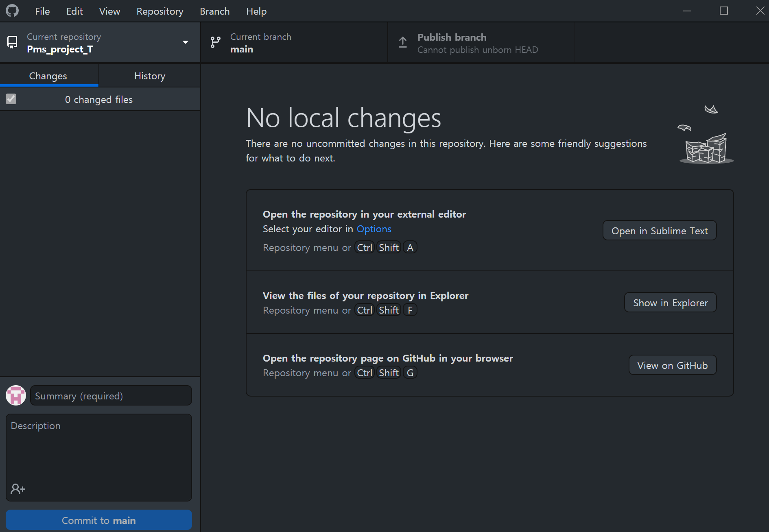Click Open in Sublime Text button
This screenshot has width=769, height=532.
660,231
